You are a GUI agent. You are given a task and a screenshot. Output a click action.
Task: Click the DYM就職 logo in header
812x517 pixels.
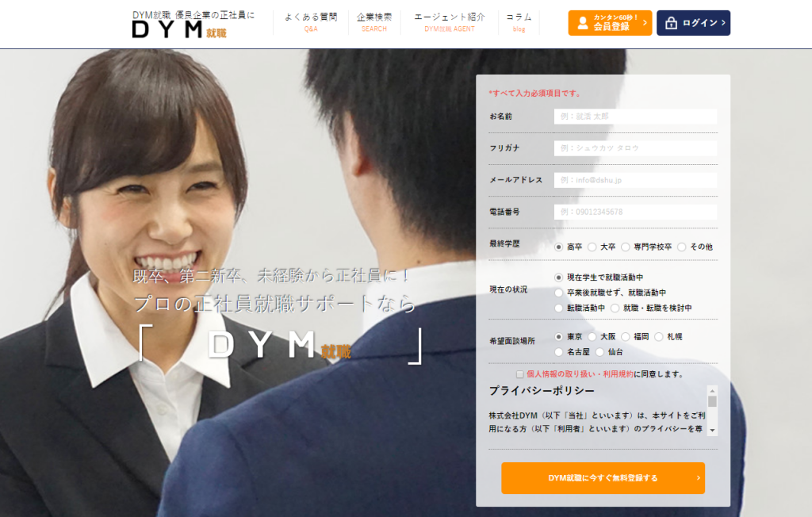click(180, 29)
